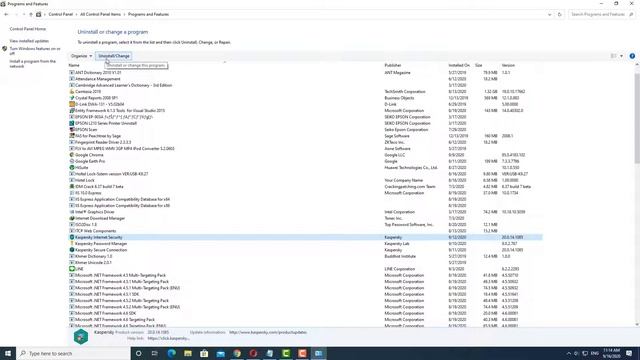
Task: Open All Control Panel Items breadcrumb
Action: (100, 14)
